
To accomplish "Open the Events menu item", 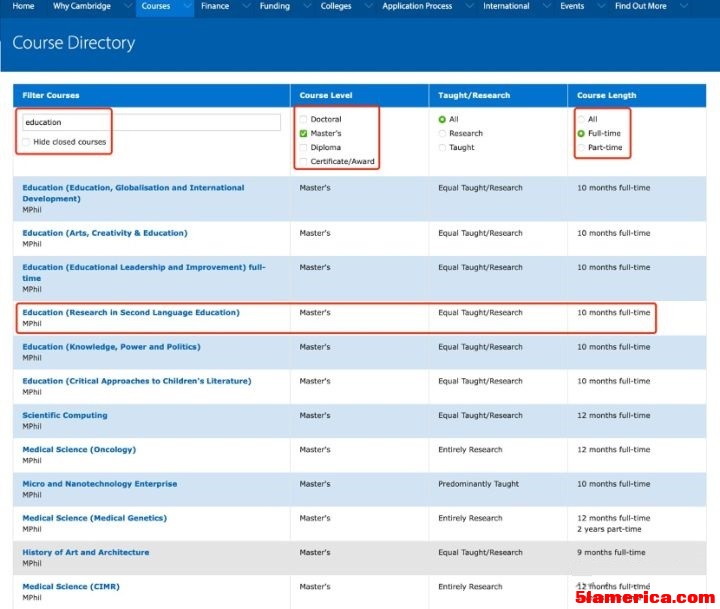I will (x=572, y=6).
